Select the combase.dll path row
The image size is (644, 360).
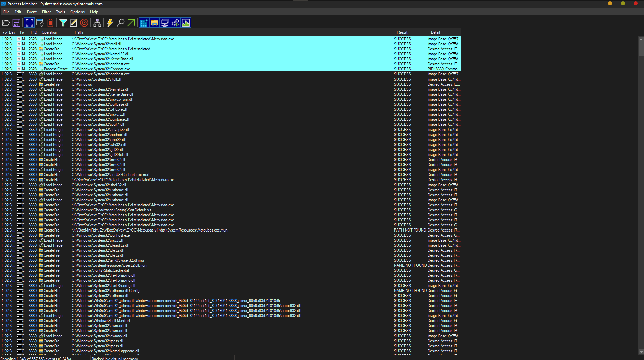pos(231,119)
